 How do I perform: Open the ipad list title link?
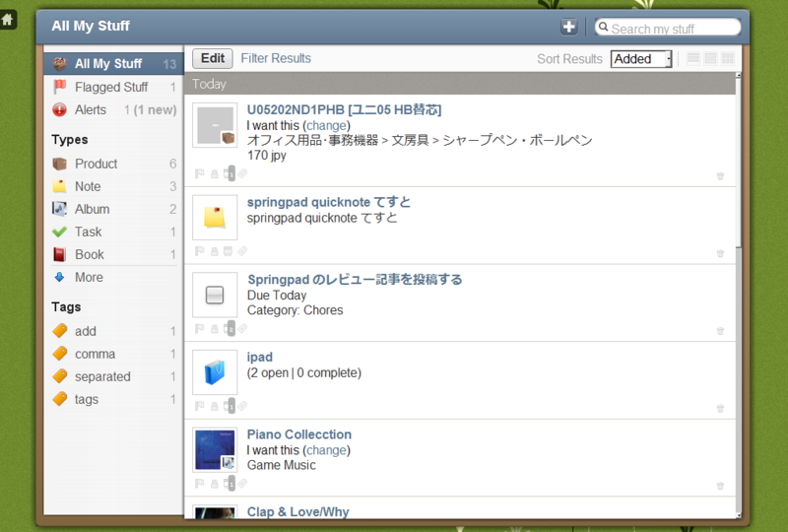(x=260, y=357)
